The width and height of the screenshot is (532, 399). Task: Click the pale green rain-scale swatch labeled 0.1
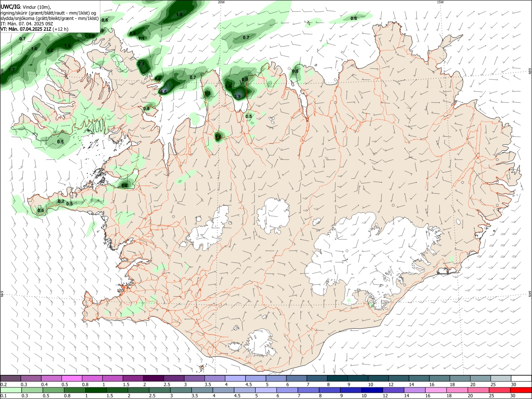coord(11,390)
